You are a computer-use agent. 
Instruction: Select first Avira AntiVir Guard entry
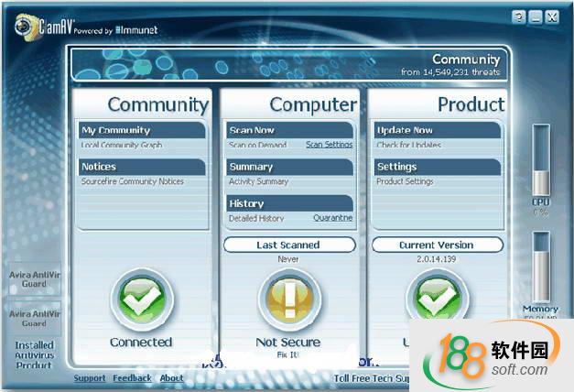(x=34, y=279)
